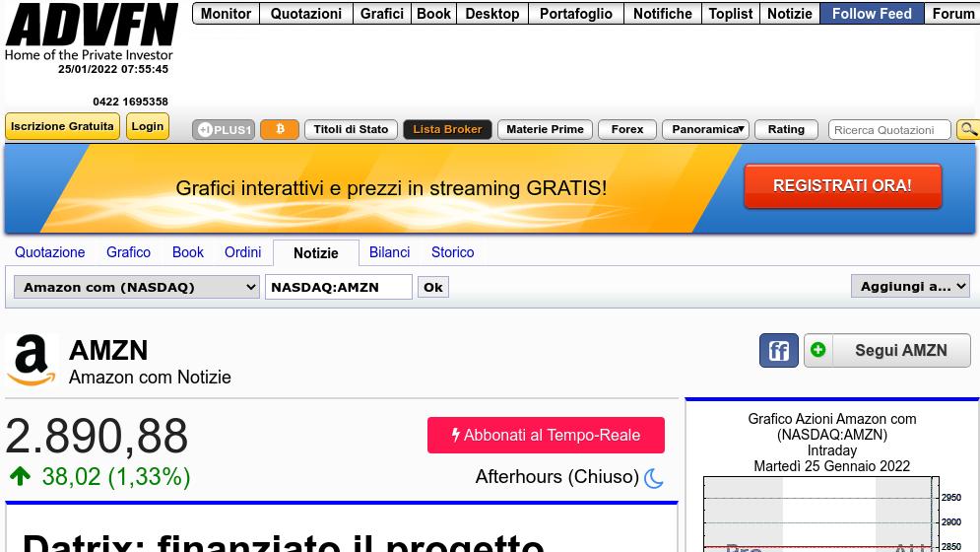
Task: Open Titoli di Stato
Action: [351, 129]
